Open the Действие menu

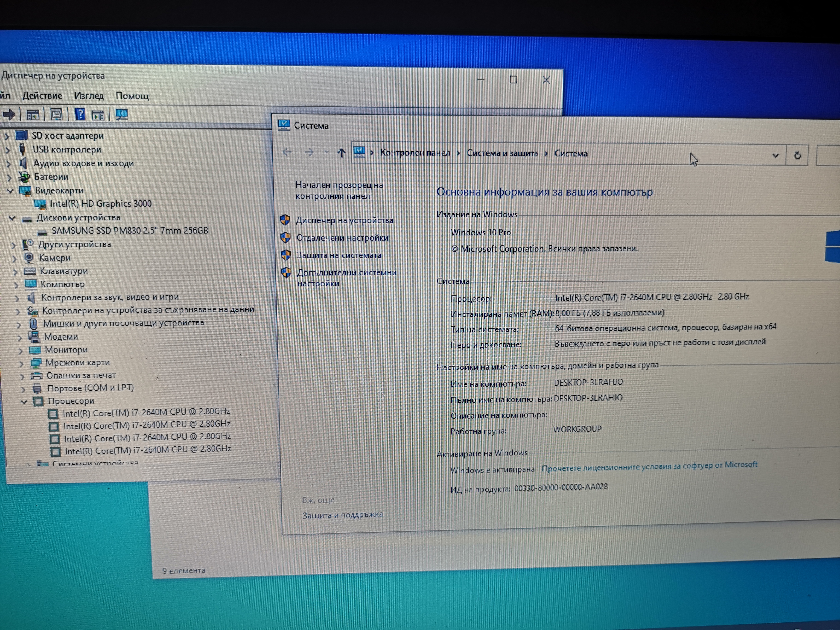tap(42, 95)
